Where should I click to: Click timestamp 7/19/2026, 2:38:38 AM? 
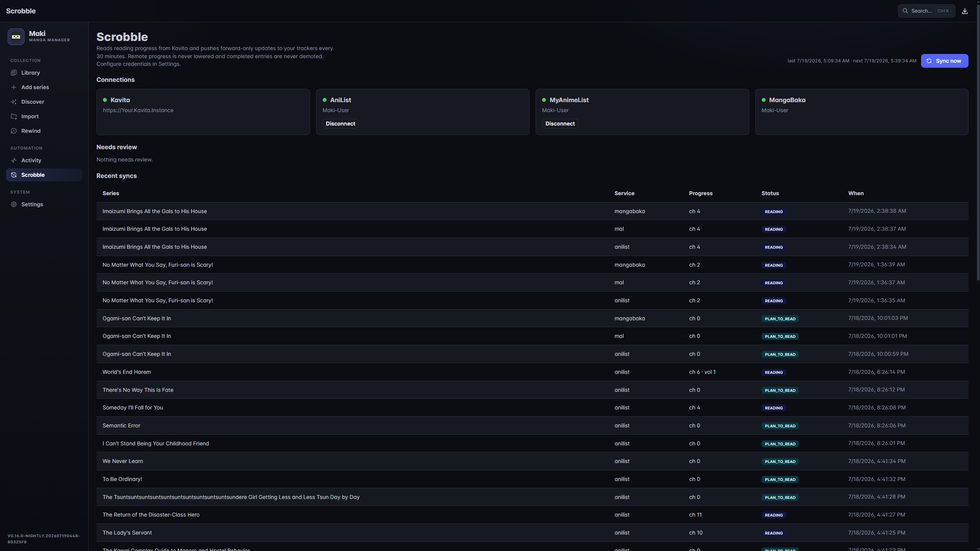[877, 211]
